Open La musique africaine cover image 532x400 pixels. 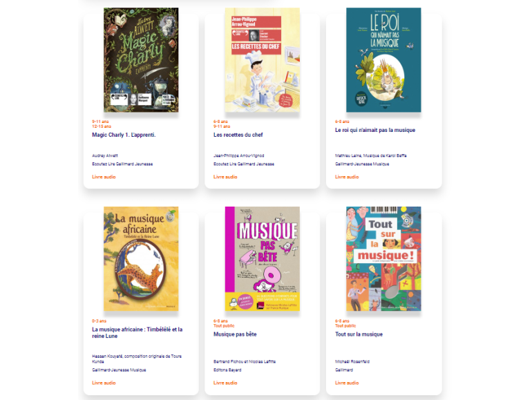[x=141, y=259]
